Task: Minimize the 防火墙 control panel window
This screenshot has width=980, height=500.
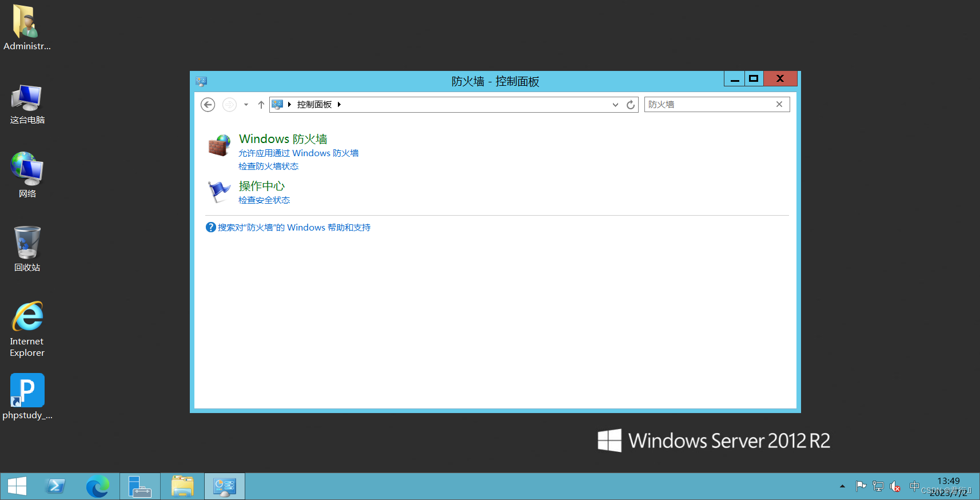Action: coord(735,78)
